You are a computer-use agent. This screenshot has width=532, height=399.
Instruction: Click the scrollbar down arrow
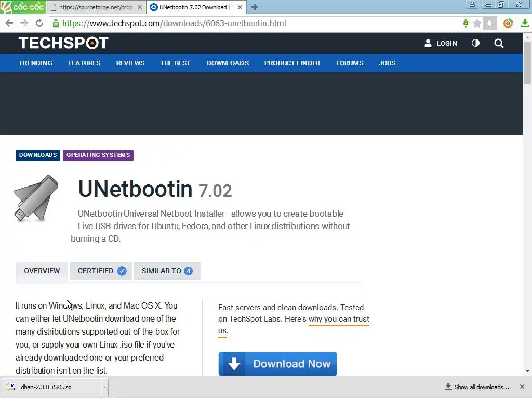[527, 371]
